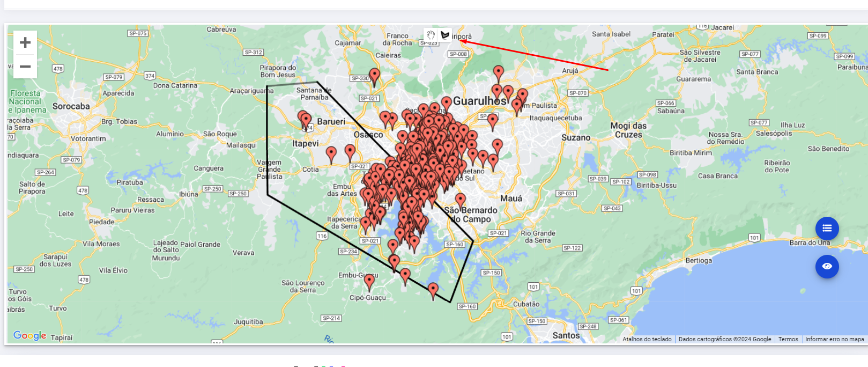This screenshot has height=367, width=868.
Task: Select the marker directly above Cotia label
Action: (331, 155)
